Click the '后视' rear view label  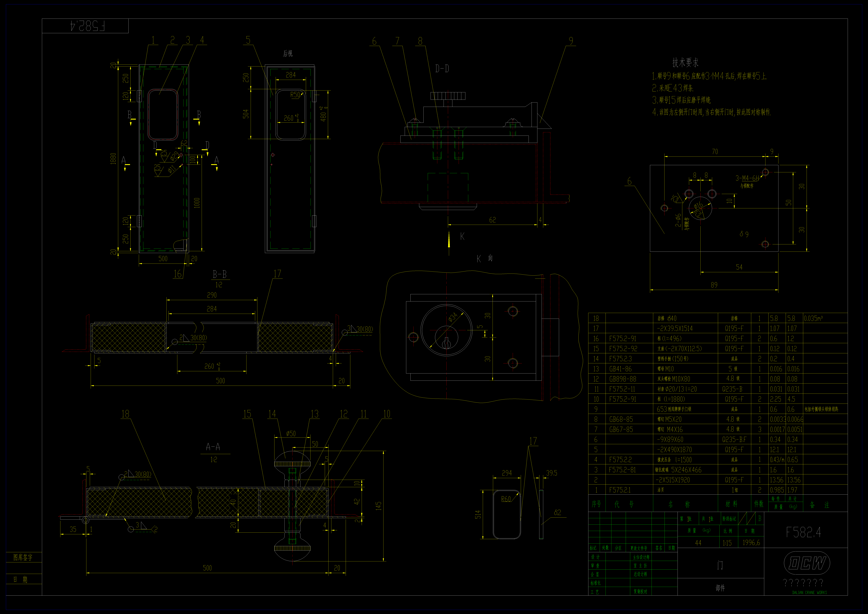pos(288,54)
